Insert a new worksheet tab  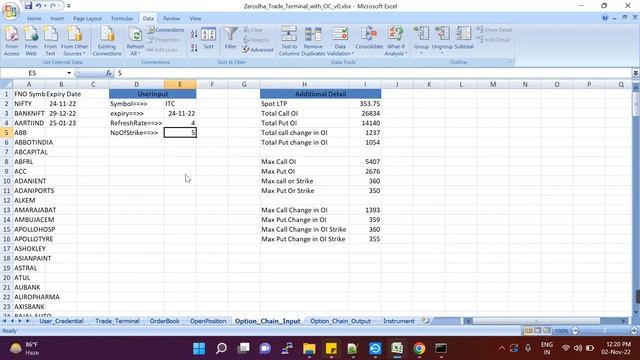(425, 321)
